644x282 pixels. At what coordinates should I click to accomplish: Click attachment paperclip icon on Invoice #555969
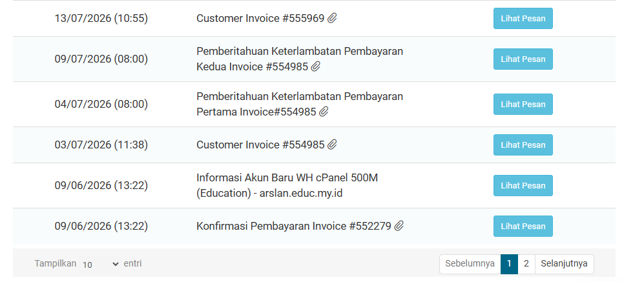(x=332, y=18)
